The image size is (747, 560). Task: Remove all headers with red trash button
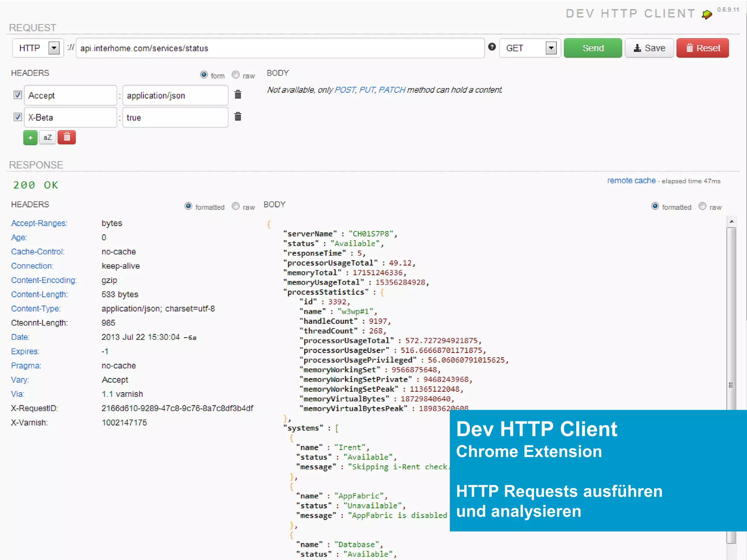pyautogui.click(x=67, y=137)
